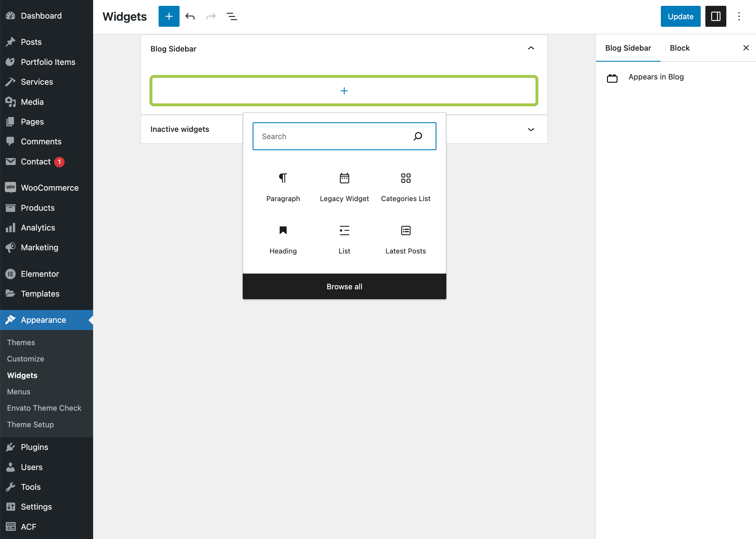Viewport: 756px width, 539px height.
Task: Add a List block
Action: click(344, 240)
